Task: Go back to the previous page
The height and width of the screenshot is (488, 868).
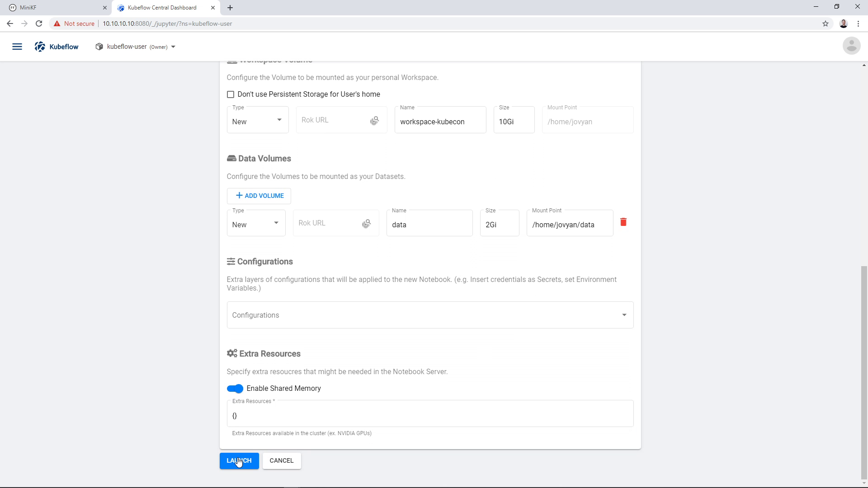Action: pos(10,23)
